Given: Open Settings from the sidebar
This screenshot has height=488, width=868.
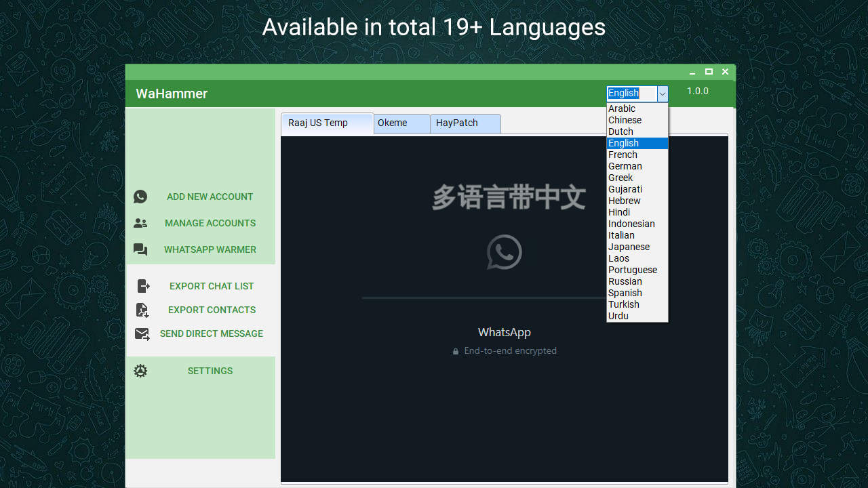Looking at the screenshot, I should coord(210,371).
